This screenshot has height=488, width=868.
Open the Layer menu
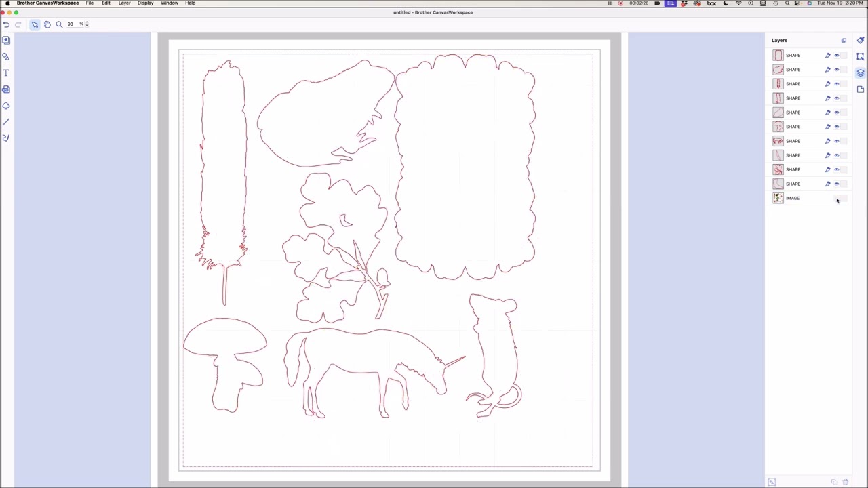point(124,3)
